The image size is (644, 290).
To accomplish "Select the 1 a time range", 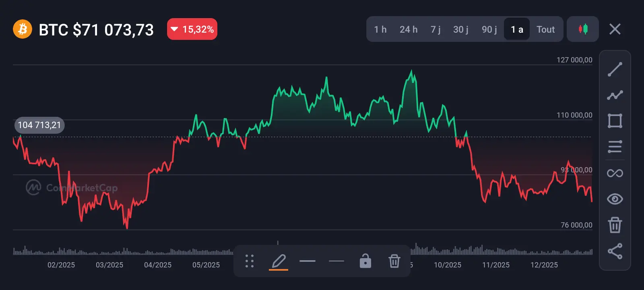I will click(517, 29).
